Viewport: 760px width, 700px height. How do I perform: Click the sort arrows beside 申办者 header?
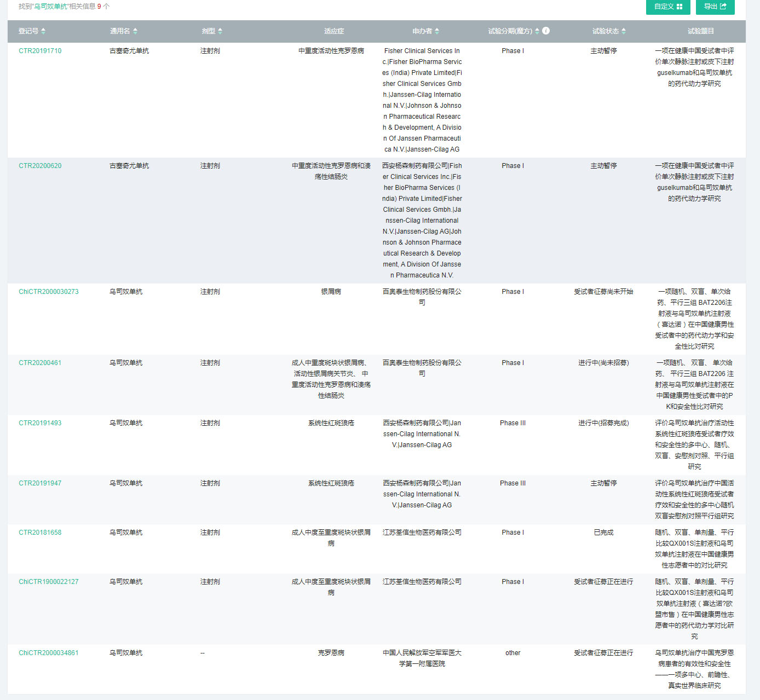pos(437,31)
